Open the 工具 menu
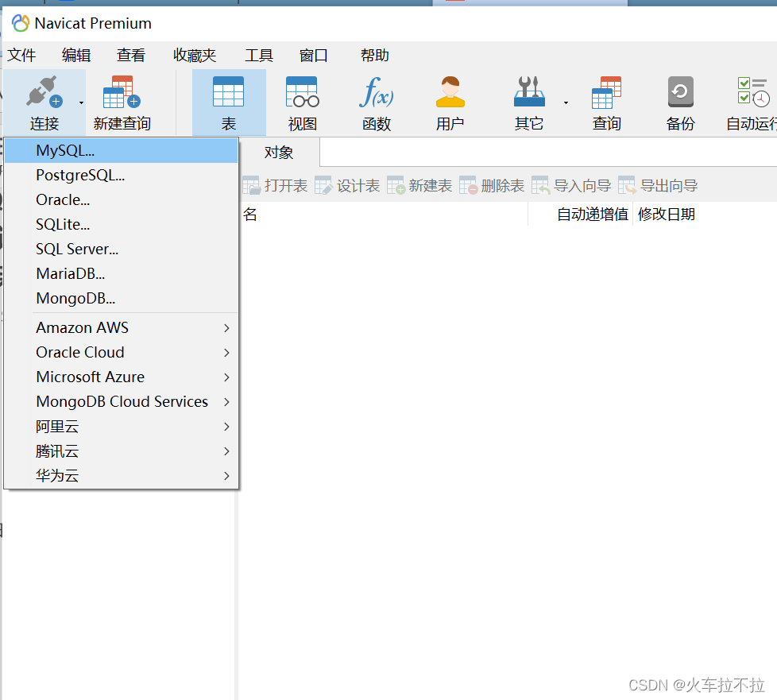 click(x=259, y=55)
